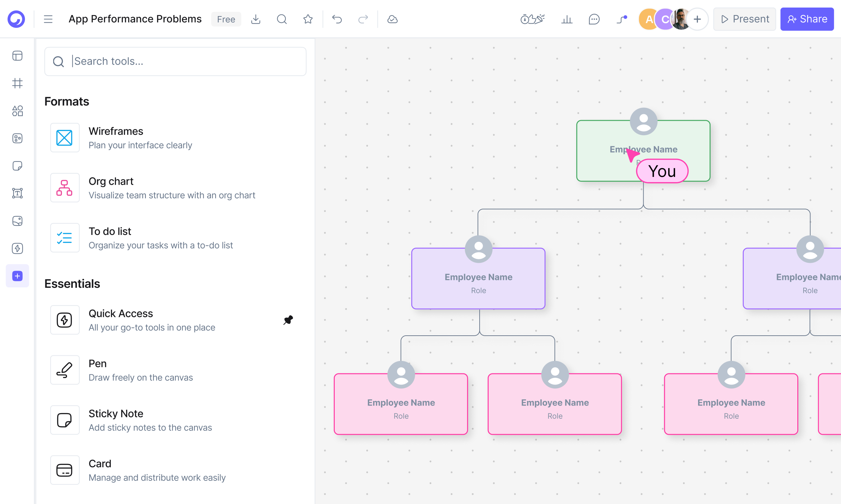Select the frames grid tool in sidebar
Viewport: 841px width, 504px height.
(17, 83)
